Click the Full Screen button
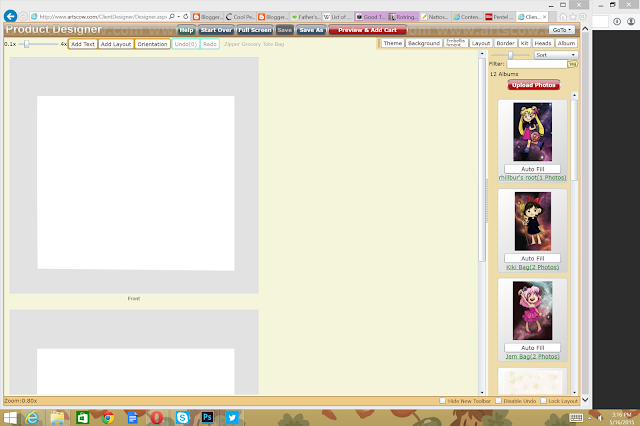Screen dimensions: 640x426 coord(255,30)
